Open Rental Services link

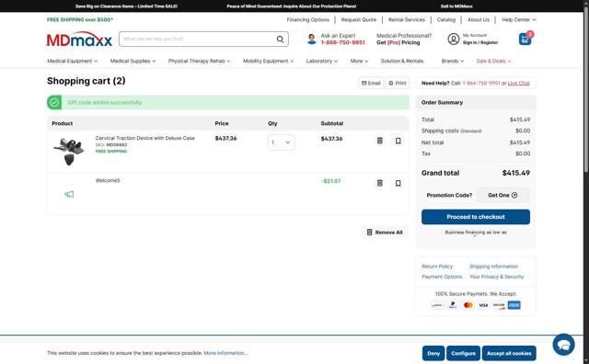tap(407, 19)
